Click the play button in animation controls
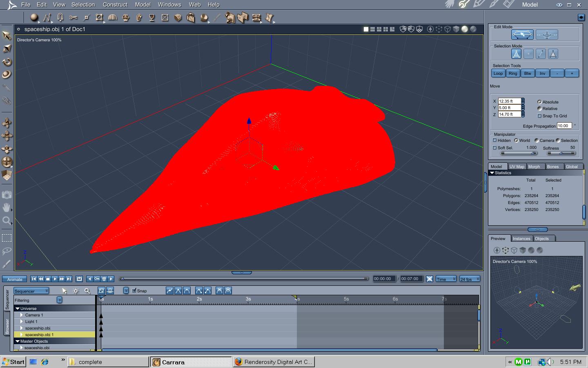The width and height of the screenshot is (588, 368). (55, 279)
